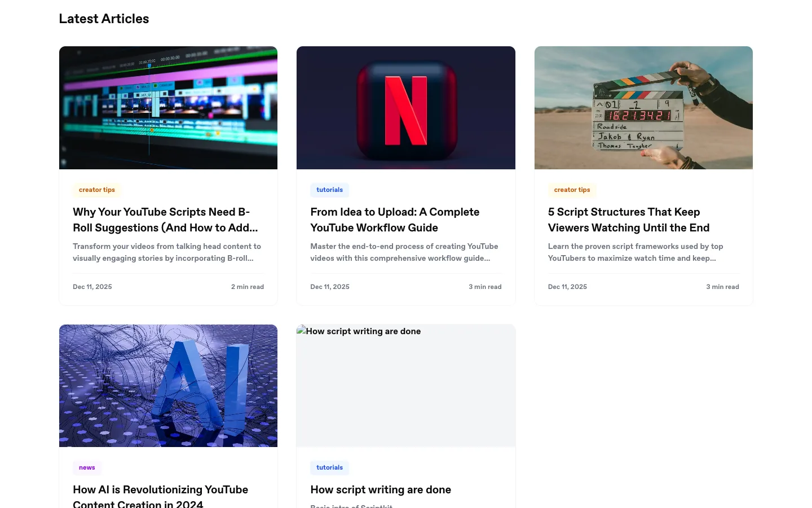Click '3 min read' on Workflow Guide card
This screenshot has height=508, width=812.
click(x=485, y=287)
